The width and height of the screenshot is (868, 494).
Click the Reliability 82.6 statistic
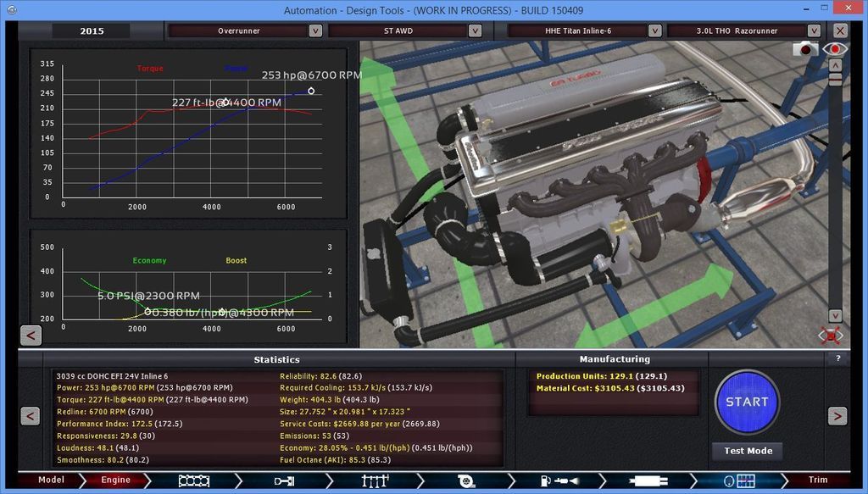click(320, 376)
